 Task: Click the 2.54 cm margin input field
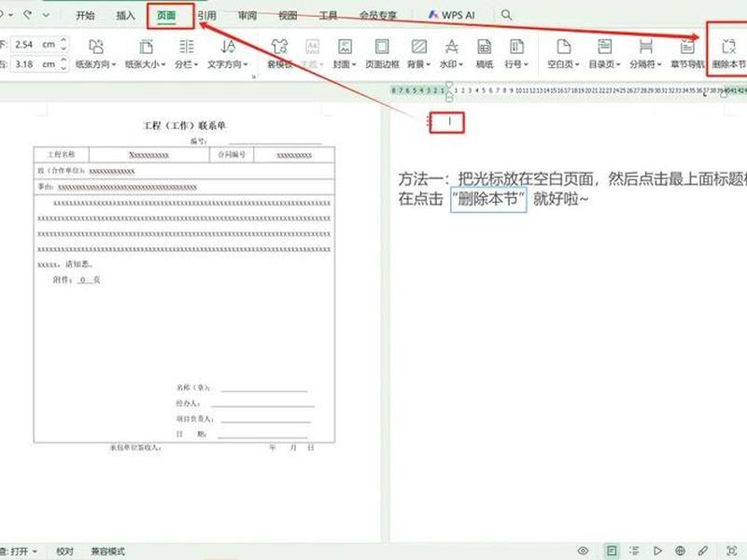35,44
